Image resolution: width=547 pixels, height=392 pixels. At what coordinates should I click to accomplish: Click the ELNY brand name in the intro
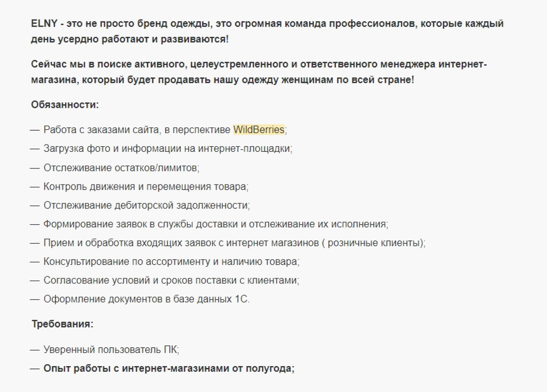click(x=44, y=24)
